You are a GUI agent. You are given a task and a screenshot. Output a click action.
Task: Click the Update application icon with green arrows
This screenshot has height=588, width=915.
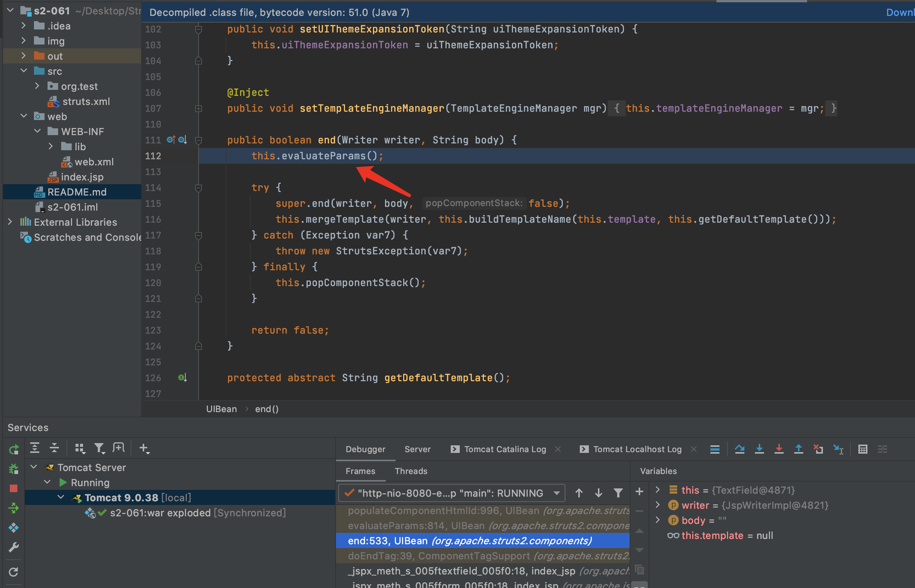coord(14,508)
